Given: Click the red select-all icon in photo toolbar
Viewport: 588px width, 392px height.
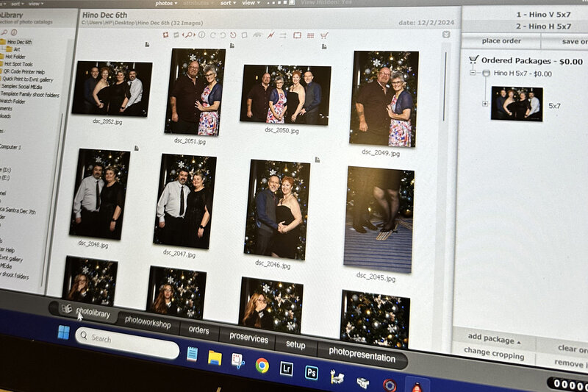Looking at the screenshot, I should pos(165,35).
